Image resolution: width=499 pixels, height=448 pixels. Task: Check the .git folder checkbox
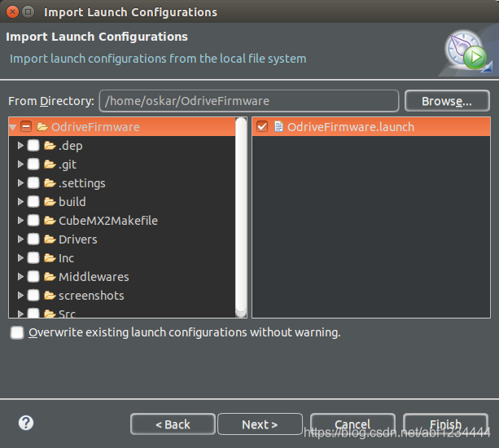coord(33,165)
